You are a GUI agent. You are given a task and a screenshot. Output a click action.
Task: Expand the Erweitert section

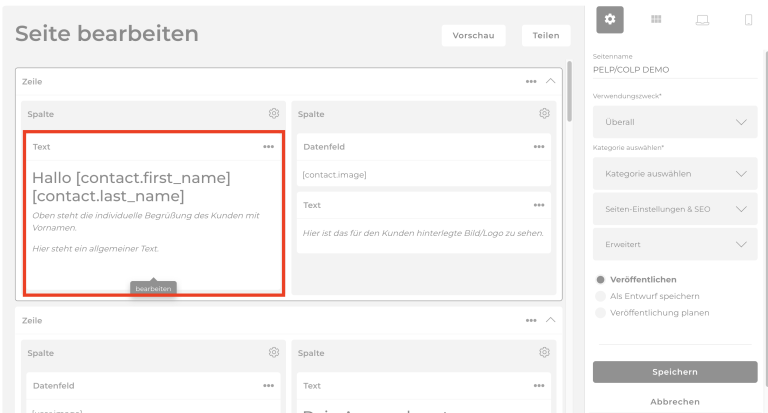675,244
